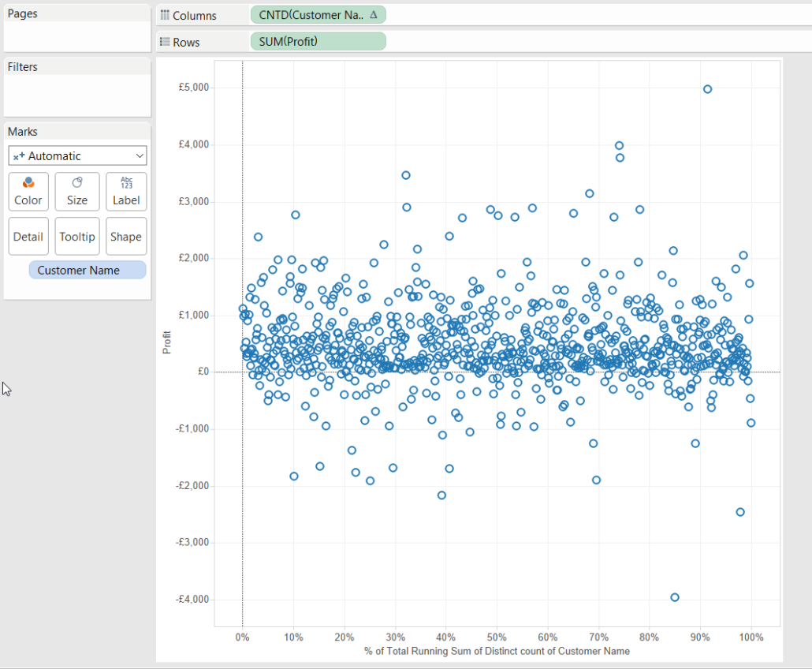Select the SUM(Profit) pill on Rows
Viewport: 812px width, 669px height.
point(318,42)
